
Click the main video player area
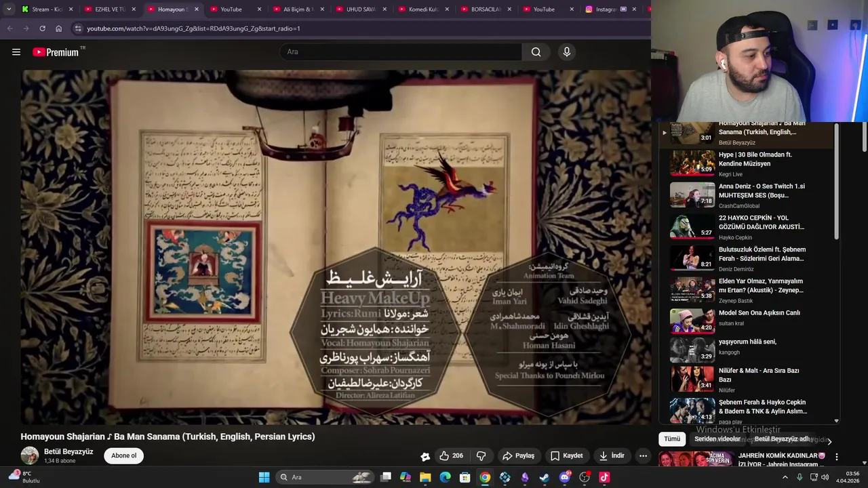click(x=336, y=247)
